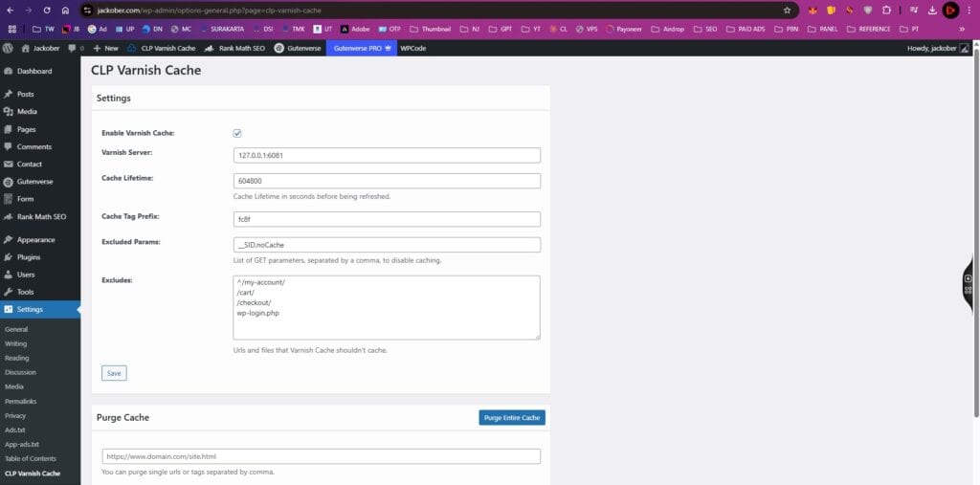The height and width of the screenshot is (485, 980).
Task: Reload the page with refresh icon
Action: 47,11
